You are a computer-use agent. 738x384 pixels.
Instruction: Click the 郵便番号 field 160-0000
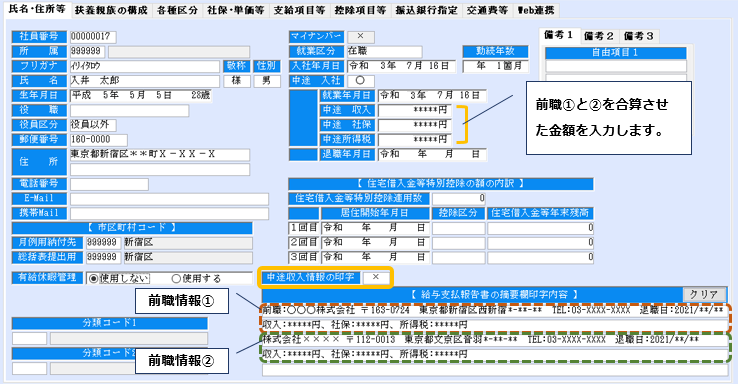point(99,140)
